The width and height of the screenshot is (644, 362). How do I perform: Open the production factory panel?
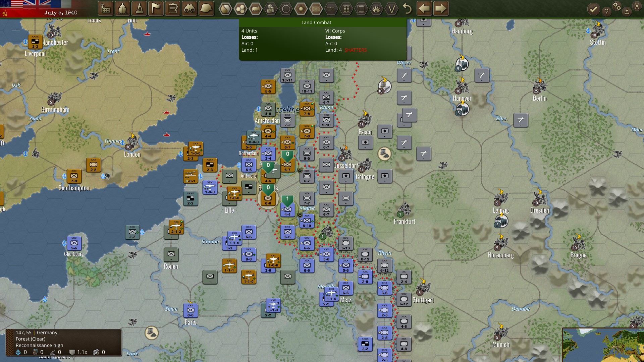[x=106, y=9]
